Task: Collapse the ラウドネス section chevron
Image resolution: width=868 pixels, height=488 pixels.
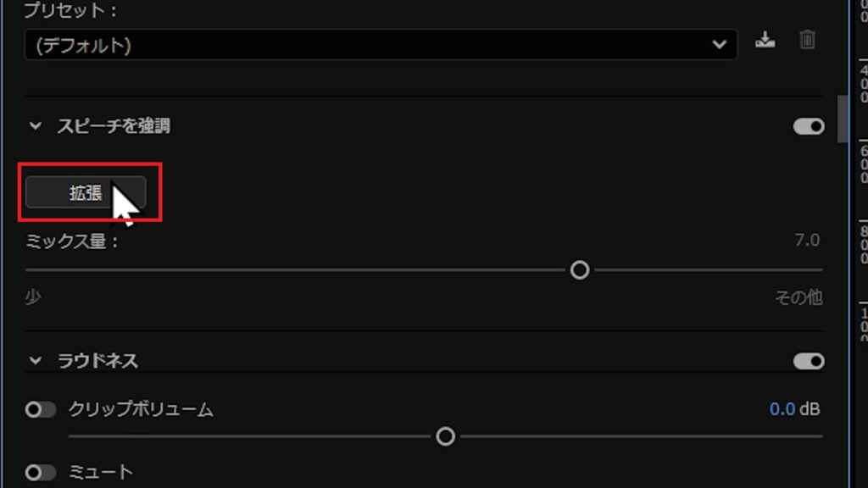Action: [36, 361]
